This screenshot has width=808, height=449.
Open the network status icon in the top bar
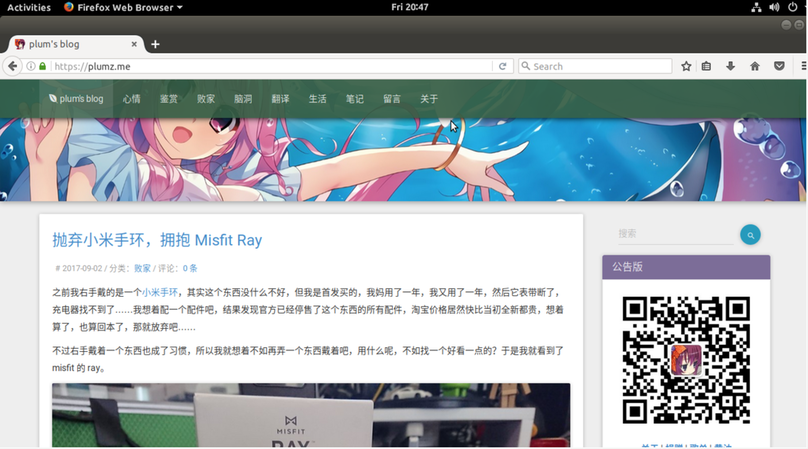pos(756,7)
